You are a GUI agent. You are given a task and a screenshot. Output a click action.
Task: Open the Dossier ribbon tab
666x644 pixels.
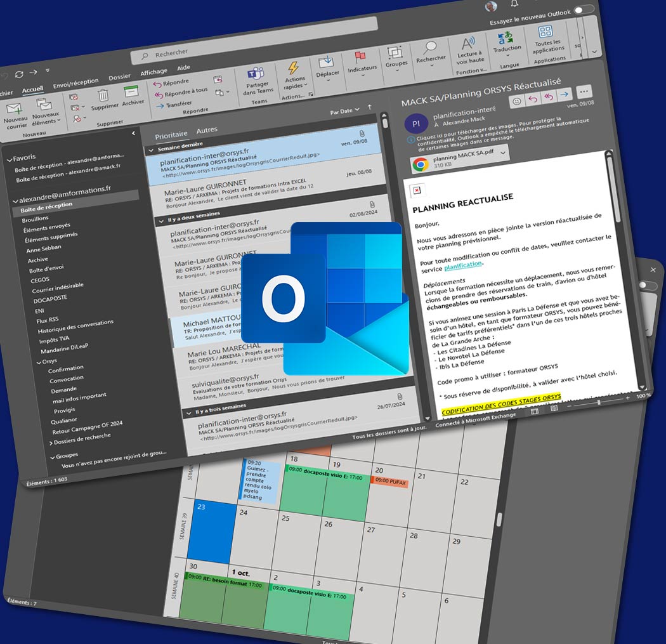coord(119,77)
